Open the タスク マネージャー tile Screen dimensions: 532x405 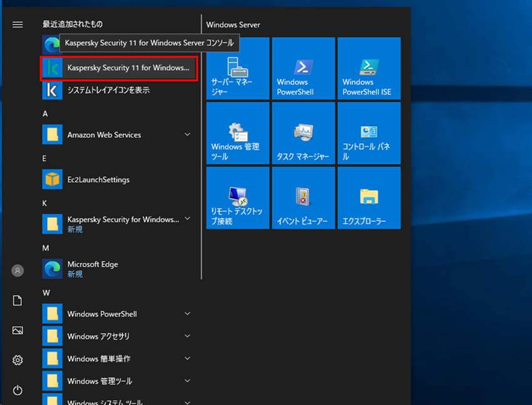pos(304,133)
